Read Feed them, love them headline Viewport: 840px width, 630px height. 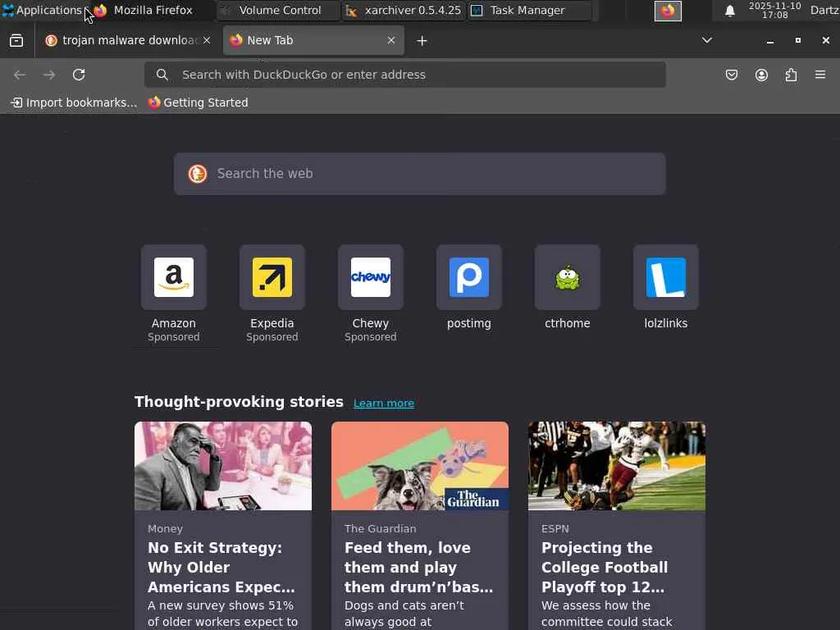(418, 568)
